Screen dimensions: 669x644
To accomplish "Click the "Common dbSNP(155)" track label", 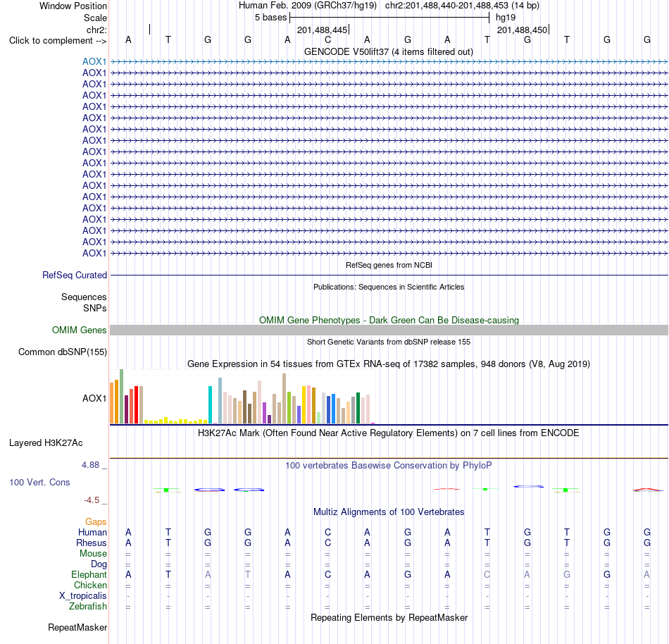I will point(63,352).
